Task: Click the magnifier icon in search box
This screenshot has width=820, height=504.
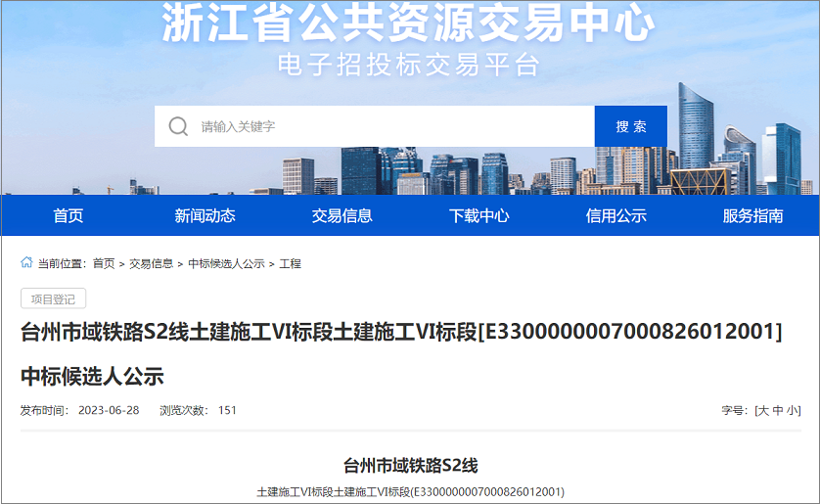Action: point(178,126)
